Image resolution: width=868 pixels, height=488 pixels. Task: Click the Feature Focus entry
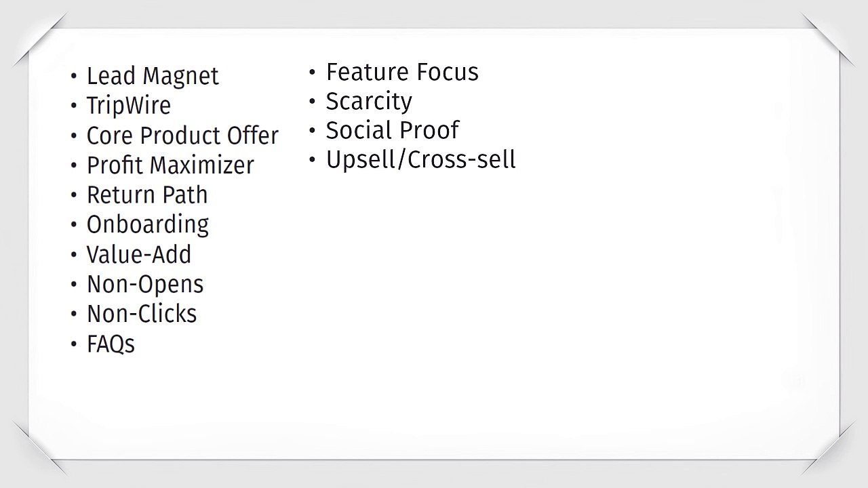click(402, 72)
